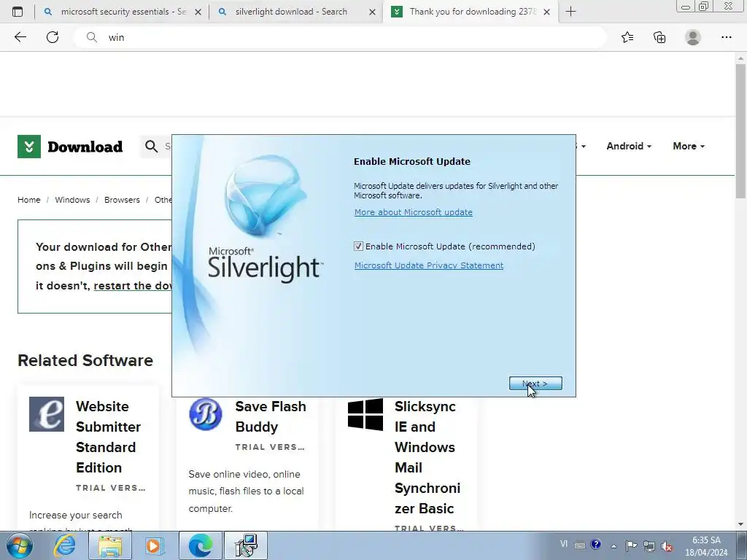Open Windows Explorer folder on taskbar

pyautogui.click(x=110, y=545)
